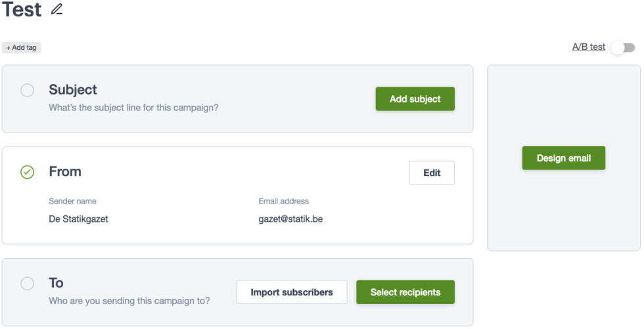Click the subject line question text
This screenshot has height=329, width=644.
133,108
